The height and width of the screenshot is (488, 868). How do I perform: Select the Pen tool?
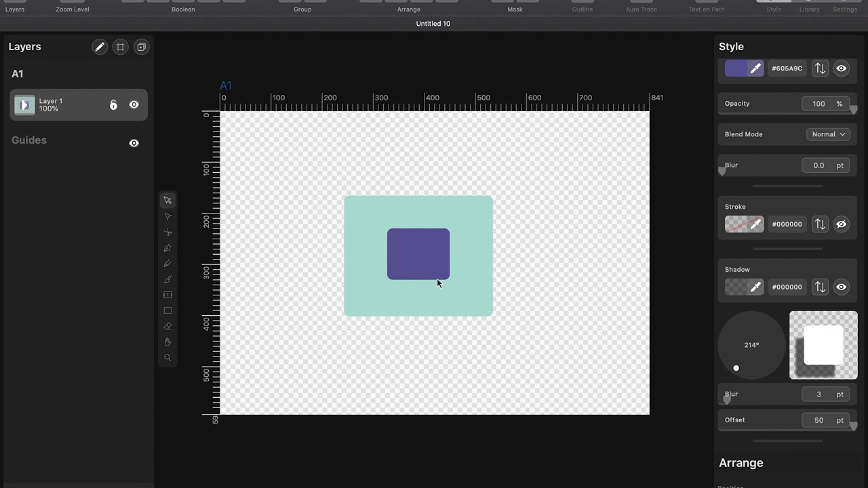(x=167, y=248)
